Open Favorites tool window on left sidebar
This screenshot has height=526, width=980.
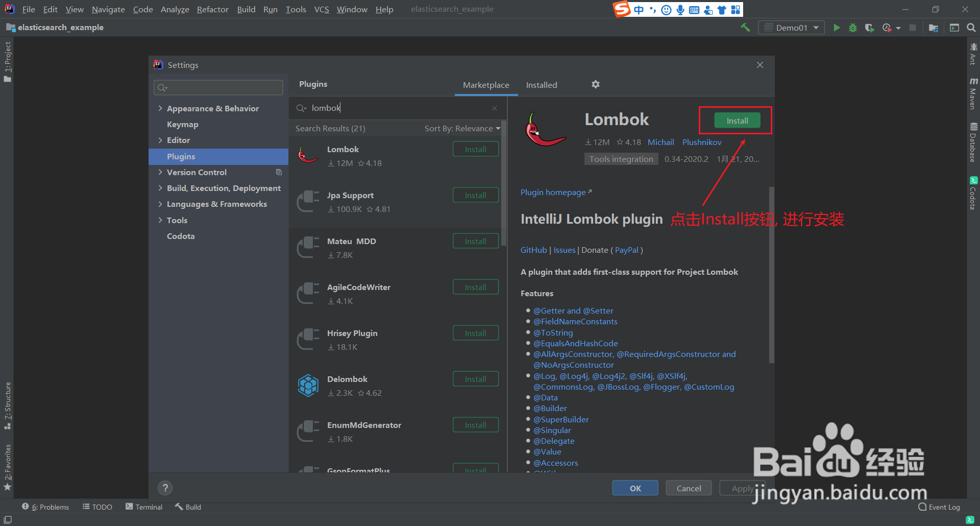coord(7,467)
